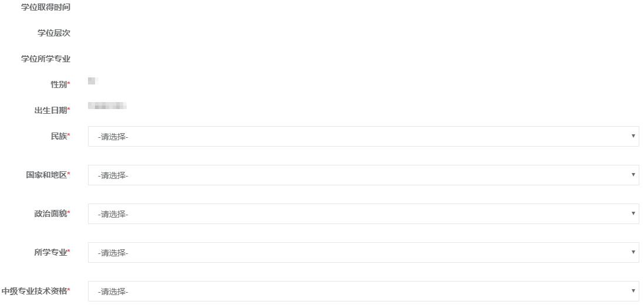Screen dimensions: 644x305
Task: Open the 民族 dropdown list
Action: click(x=362, y=137)
